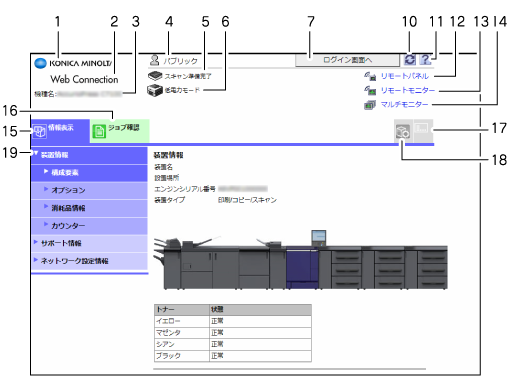Open help with the question mark icon
510x389 pixels.
coord(426,60)
